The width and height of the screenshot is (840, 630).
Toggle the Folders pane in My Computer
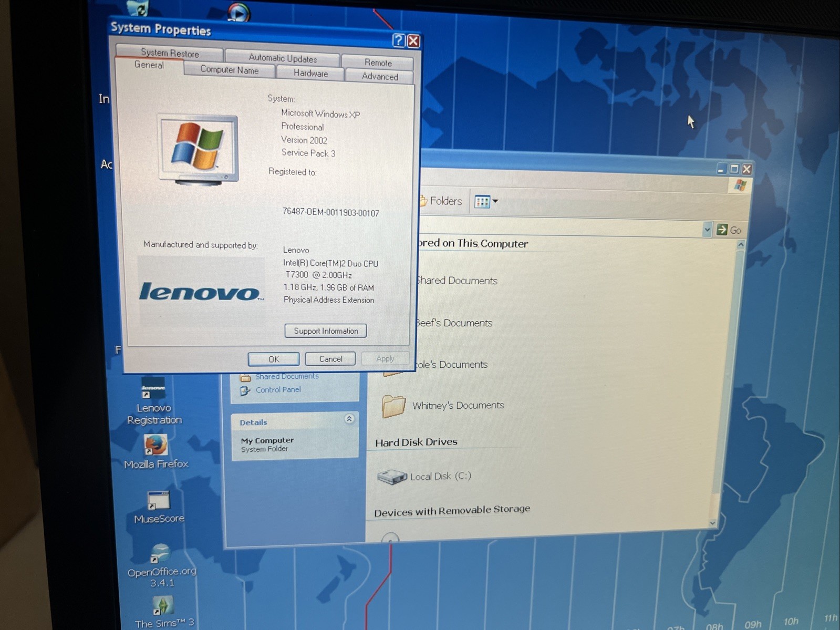(x=441, y=201)
